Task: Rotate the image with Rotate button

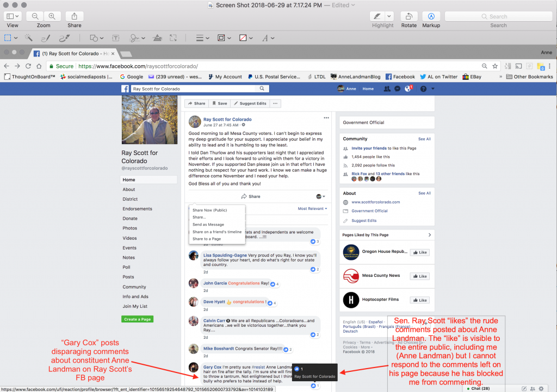Action: click(409, 16)
